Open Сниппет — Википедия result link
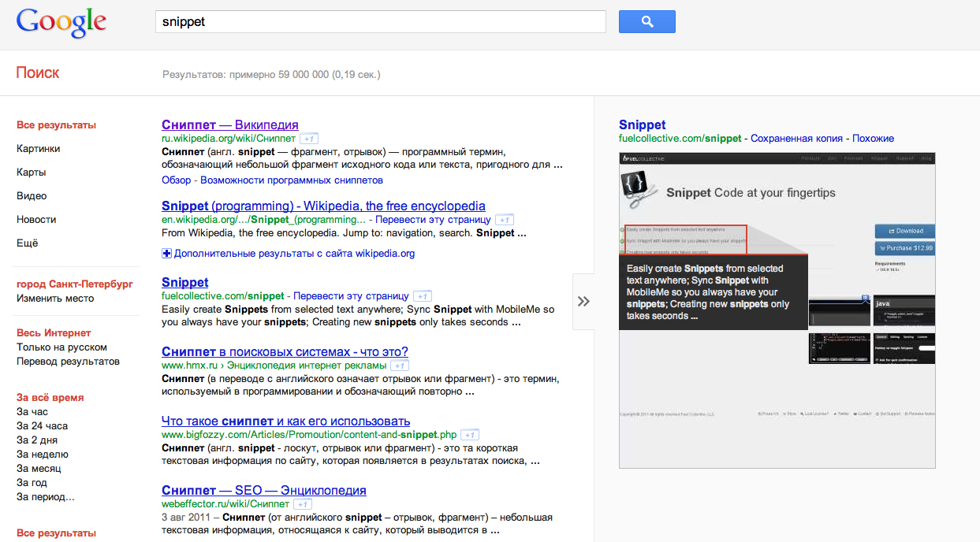 [229, 124]
